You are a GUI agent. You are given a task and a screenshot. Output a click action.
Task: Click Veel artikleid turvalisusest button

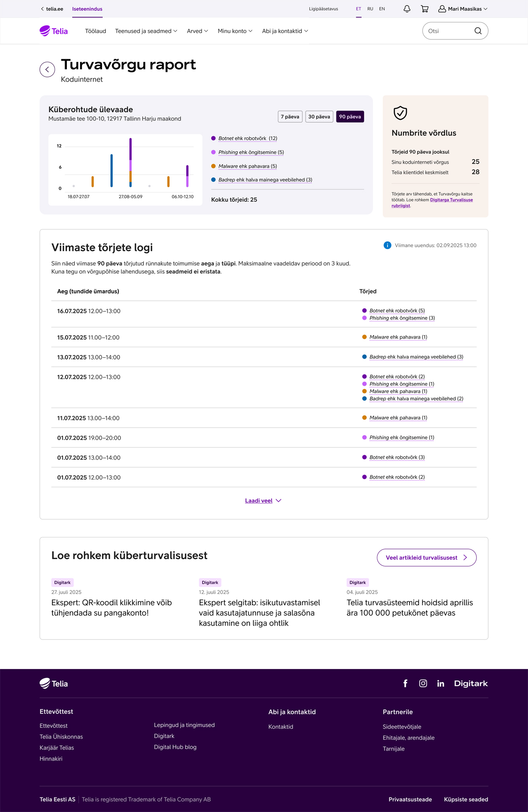click(426, 557)
